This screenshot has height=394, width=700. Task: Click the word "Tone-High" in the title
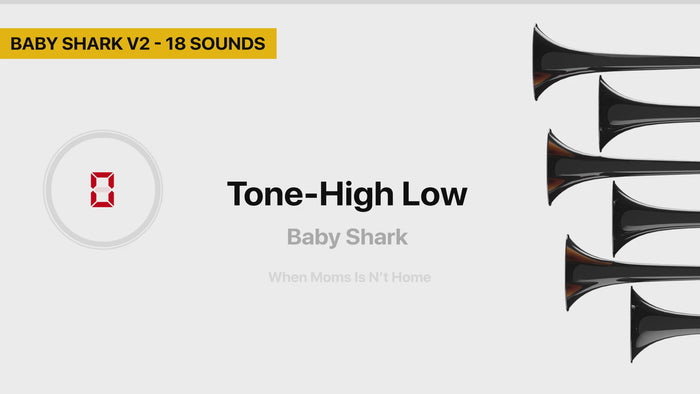310,194
